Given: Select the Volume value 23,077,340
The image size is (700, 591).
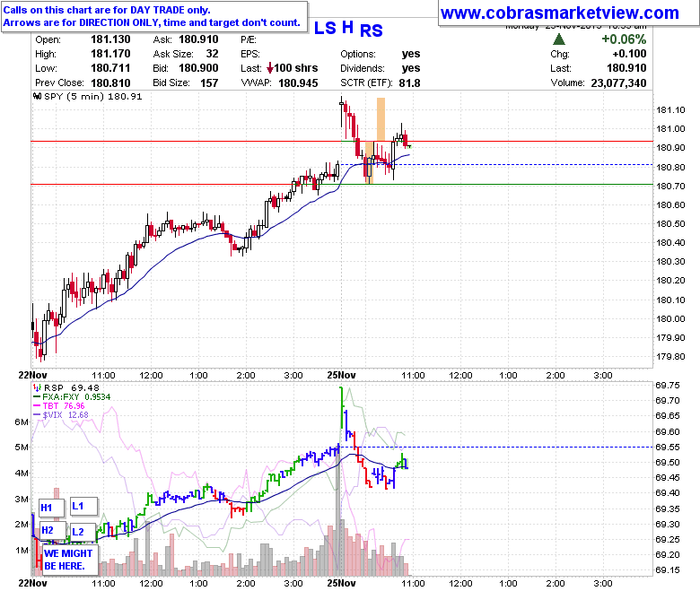Looking at the screenshot, I should click(618, 83).
